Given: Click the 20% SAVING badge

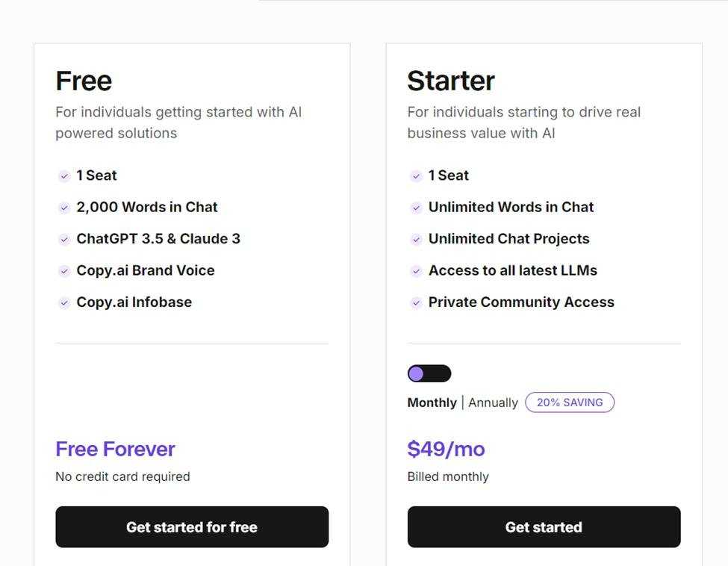Looking at the screenshot, I should tap(570, 402).
